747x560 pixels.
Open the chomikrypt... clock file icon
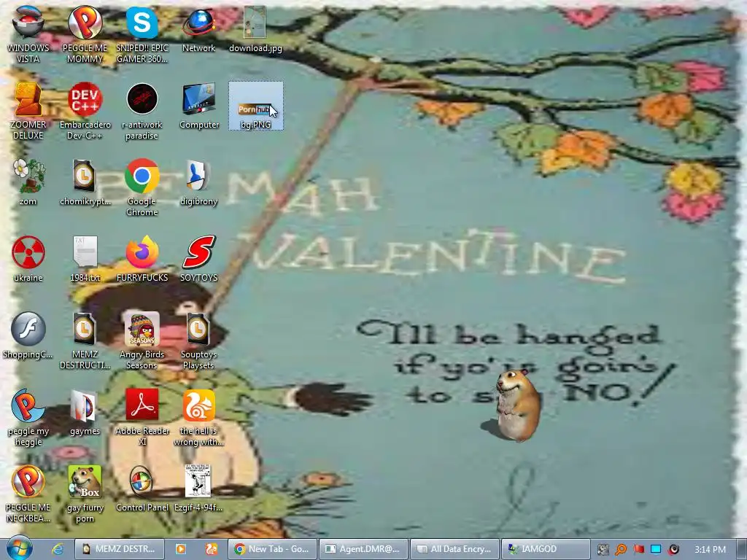(x=85, y=182)
